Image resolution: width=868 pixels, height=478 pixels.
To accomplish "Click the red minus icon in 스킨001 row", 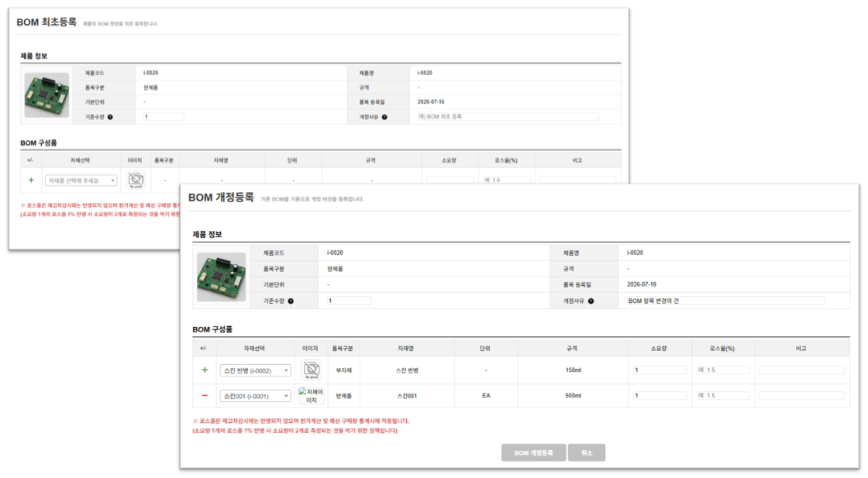I will 205,396.
